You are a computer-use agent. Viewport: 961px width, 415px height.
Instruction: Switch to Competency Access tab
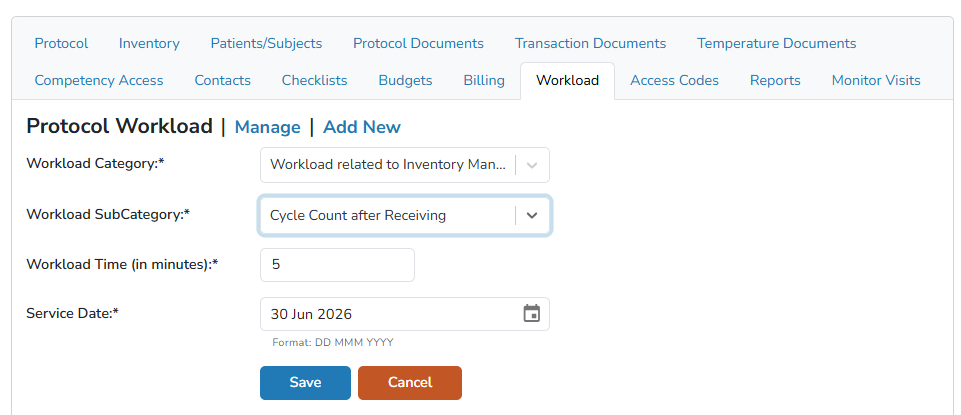click(x=99, y=80)
